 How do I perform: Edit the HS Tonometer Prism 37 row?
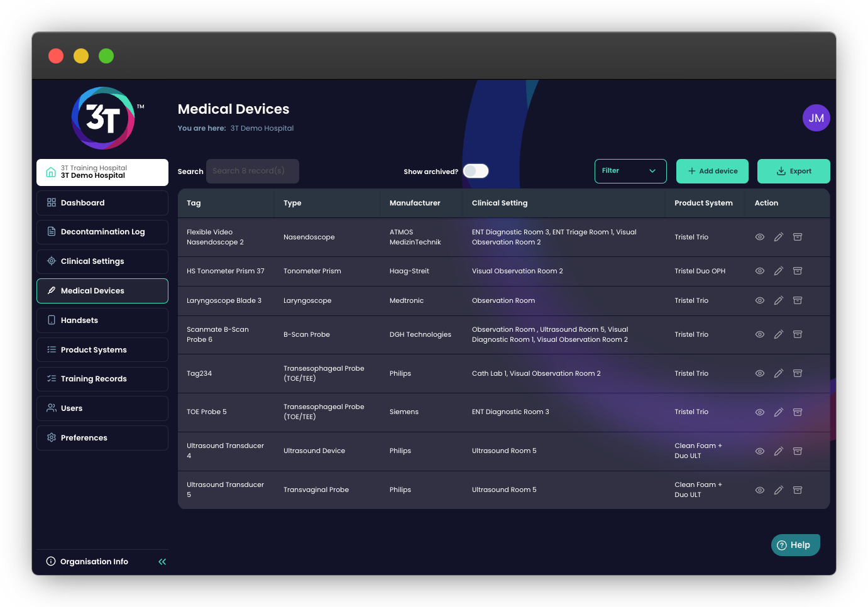click(x=779, y=271)
